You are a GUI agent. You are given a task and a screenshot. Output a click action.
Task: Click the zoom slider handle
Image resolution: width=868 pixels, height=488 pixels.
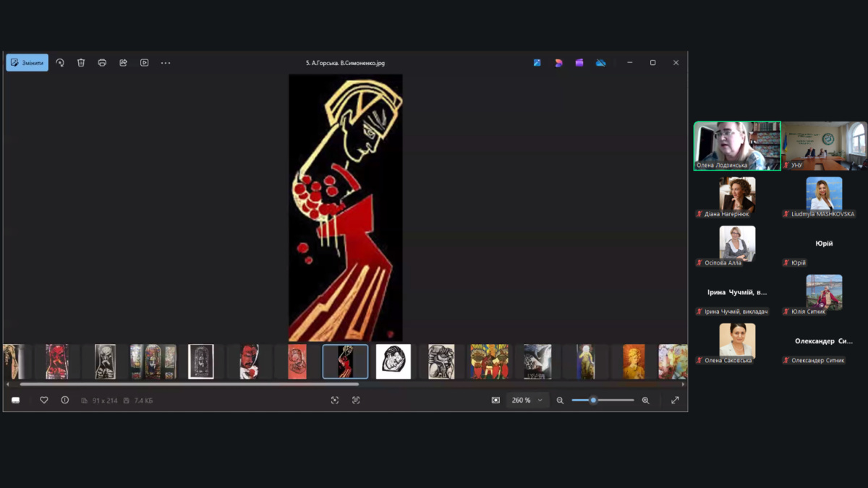(x=593, y=401)
